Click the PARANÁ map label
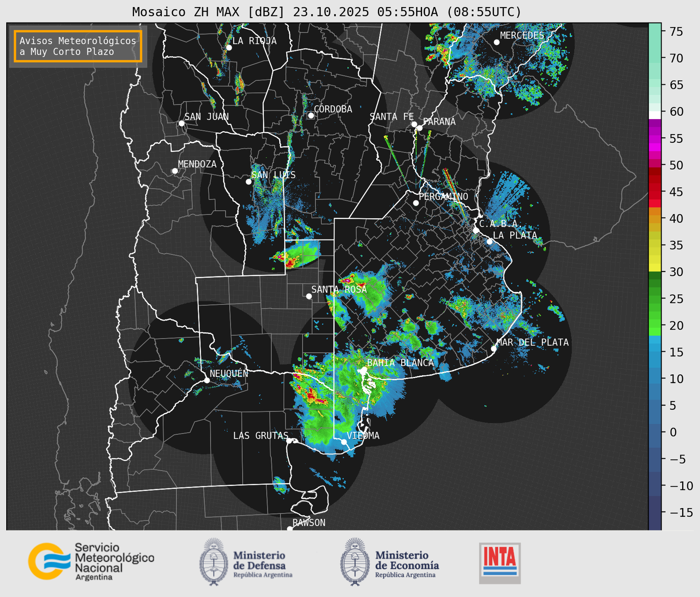The width and height of the screenshot is (700, 597). coord(439,122)
